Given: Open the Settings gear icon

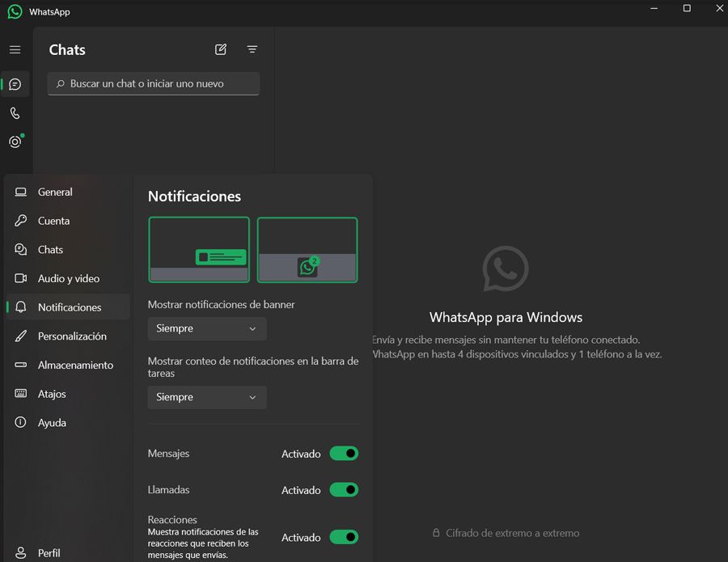Looking at the screenshot, I should point(15,142).
